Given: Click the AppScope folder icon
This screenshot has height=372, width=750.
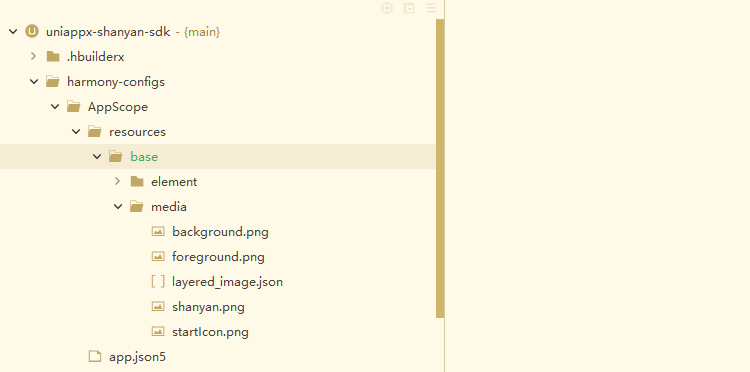Looking at the screenshot, I should click(x=74, y=107).
